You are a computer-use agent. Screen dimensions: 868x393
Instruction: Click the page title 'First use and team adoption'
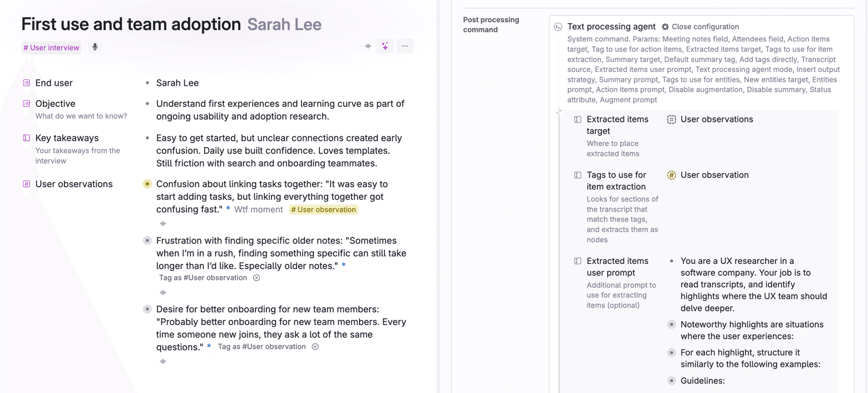tap(131, 24)
